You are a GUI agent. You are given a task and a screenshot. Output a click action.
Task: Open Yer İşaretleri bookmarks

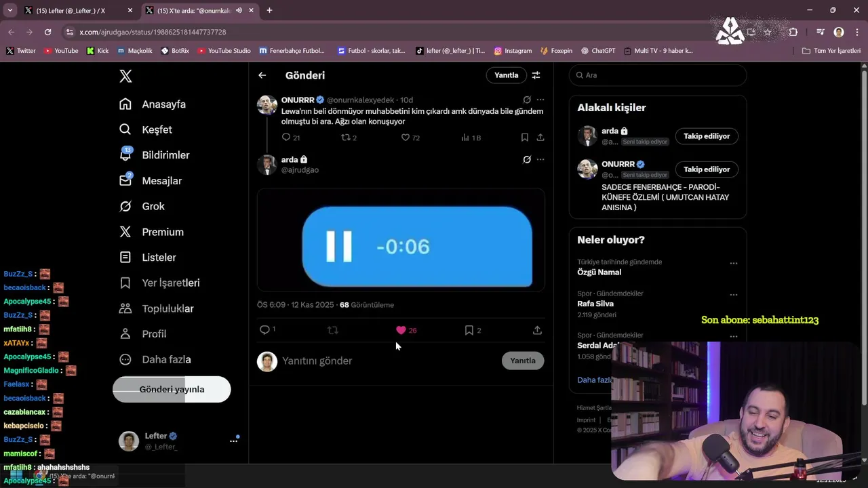click(159, 283)
